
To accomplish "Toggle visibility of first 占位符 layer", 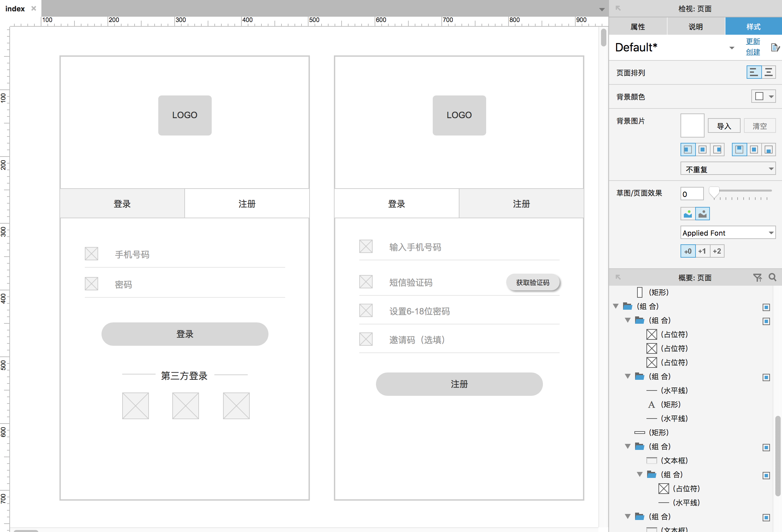I will (765, 334).
